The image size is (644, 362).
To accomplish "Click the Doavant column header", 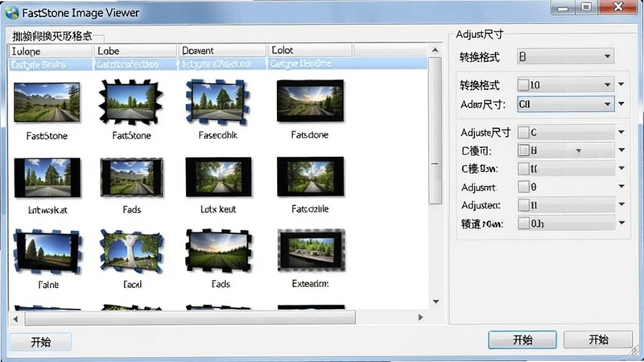I will [x=221, y=51].
